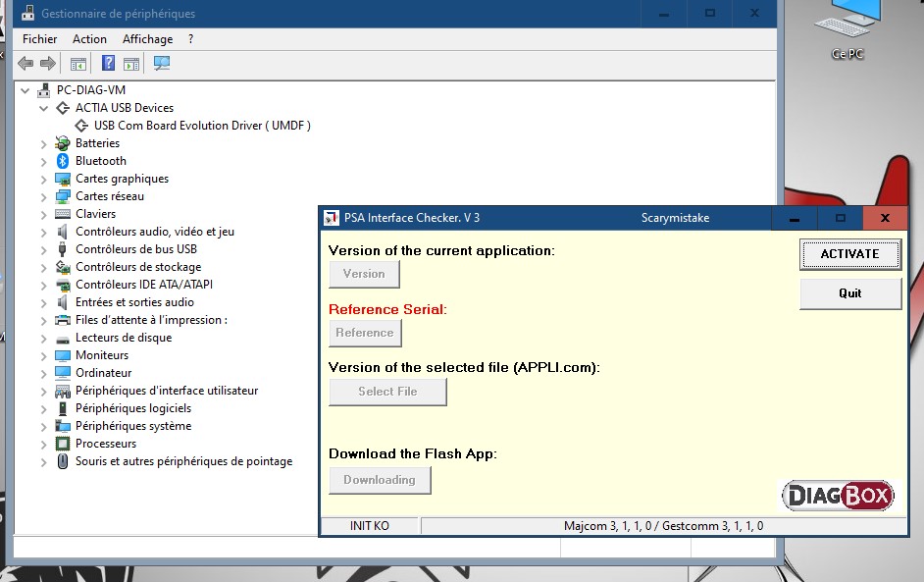Select USB Com Board Evolution Driver (UMDF)
The width and height of the screenshot is (924, 582).
point(202,126)
